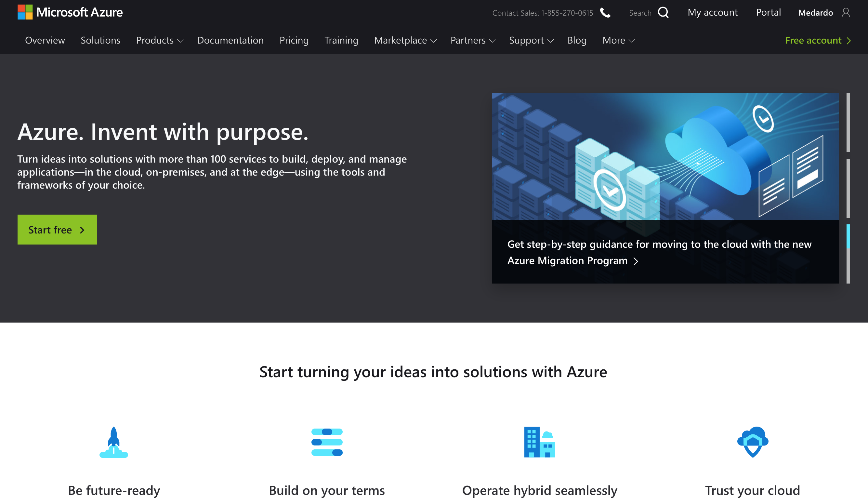Select Pricing in the navigation bar
868x504 pixels.
point(294,40)
